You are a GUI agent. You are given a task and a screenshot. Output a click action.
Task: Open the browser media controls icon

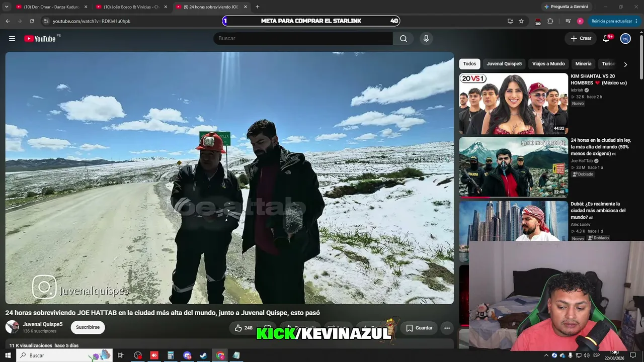tap(568, 21)
